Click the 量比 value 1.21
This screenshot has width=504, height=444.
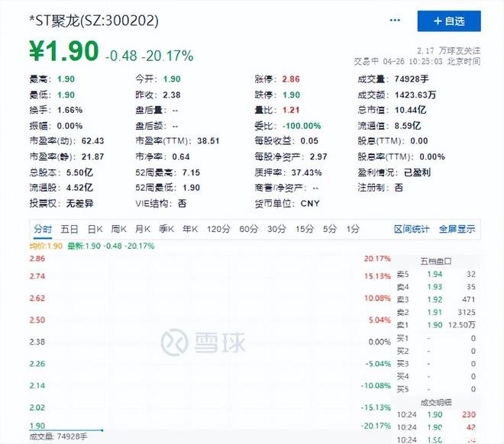pos(291,110)
